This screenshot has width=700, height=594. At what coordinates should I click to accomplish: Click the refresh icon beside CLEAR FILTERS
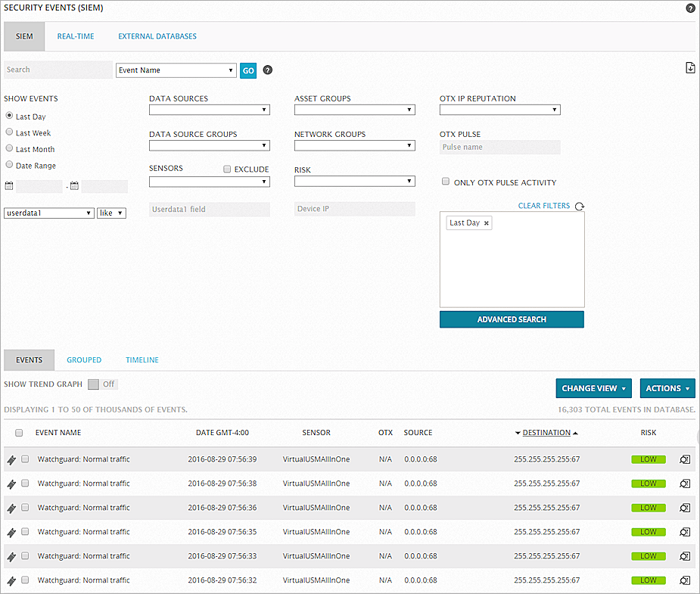coord(580,205)
